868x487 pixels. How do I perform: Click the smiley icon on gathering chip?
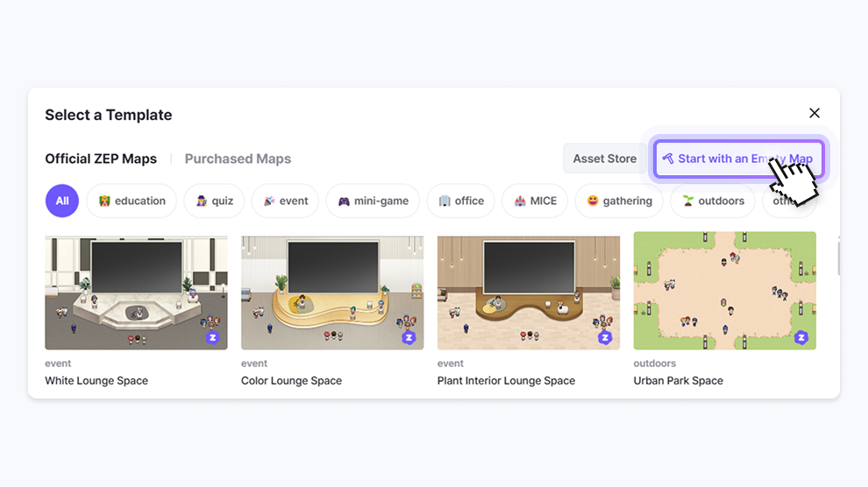[x=593, y=201]
